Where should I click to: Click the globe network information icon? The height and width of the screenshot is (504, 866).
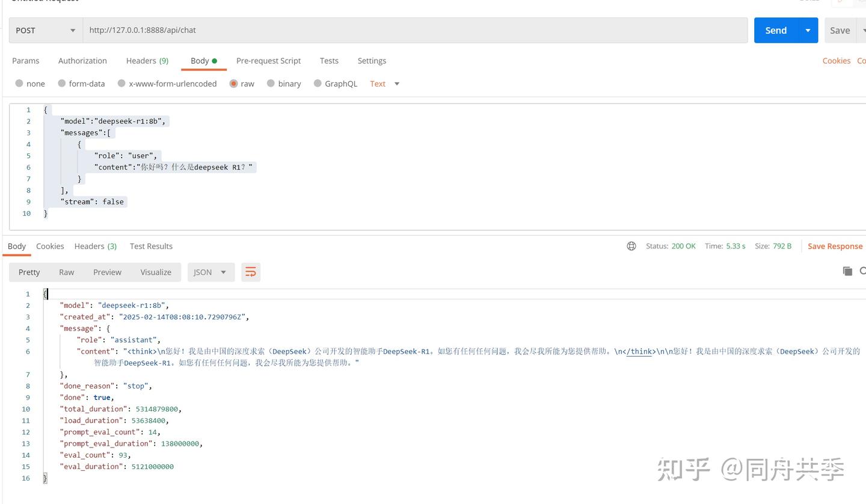631,246
